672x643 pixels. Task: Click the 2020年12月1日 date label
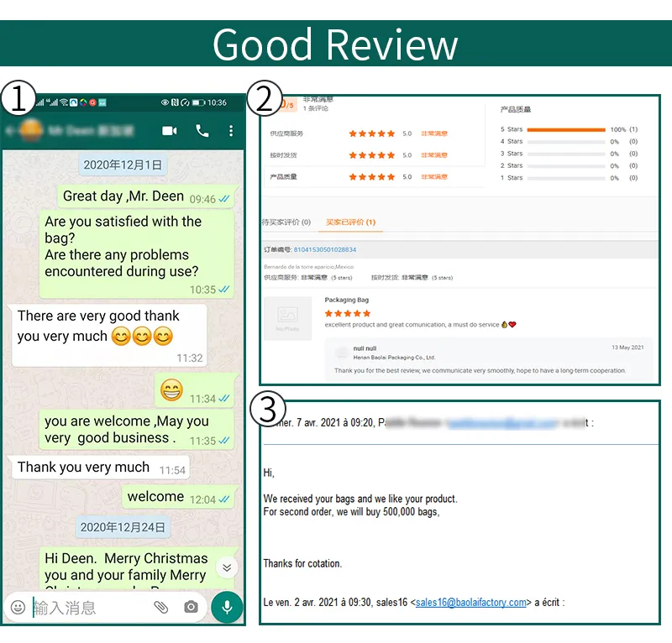pyautogui.click(x=123, y=165)
